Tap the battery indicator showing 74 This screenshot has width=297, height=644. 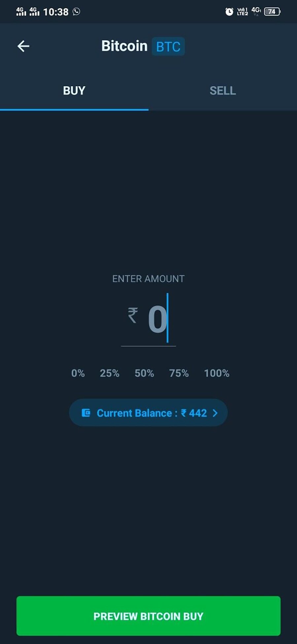pyautogui.click(x=272, y=12)
